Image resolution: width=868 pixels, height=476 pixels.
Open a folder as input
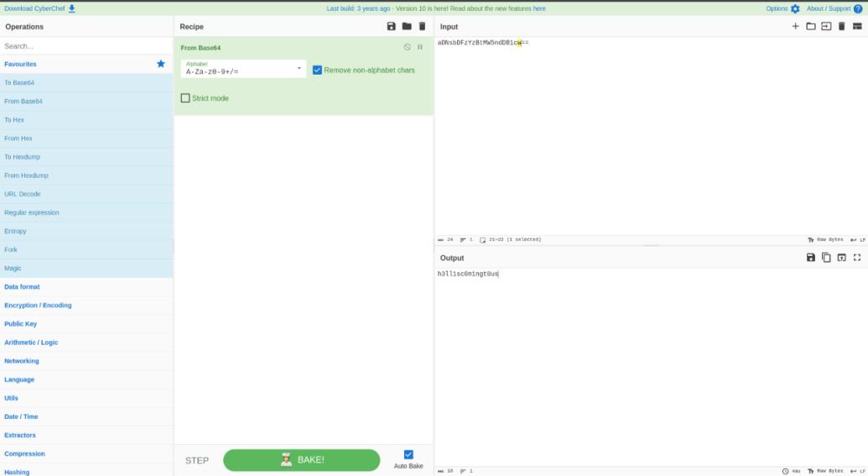pyautogui.click(x=810, y=26)
